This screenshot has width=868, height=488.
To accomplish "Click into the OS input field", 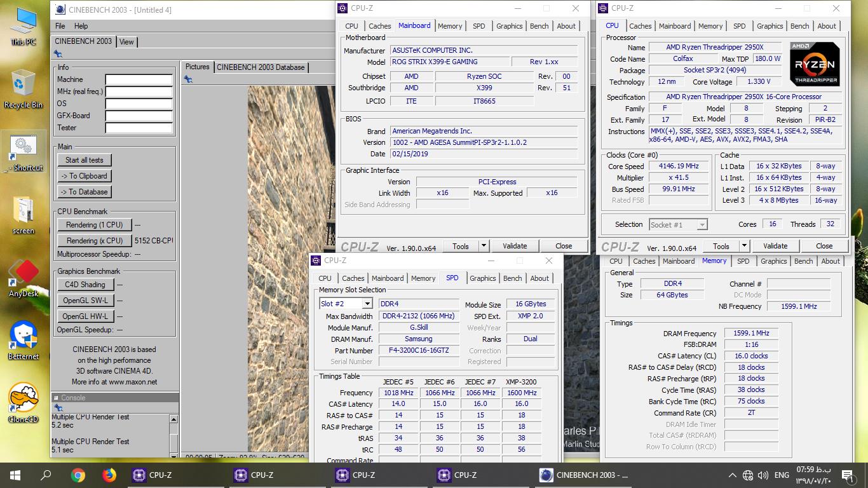I will (139, 104).
